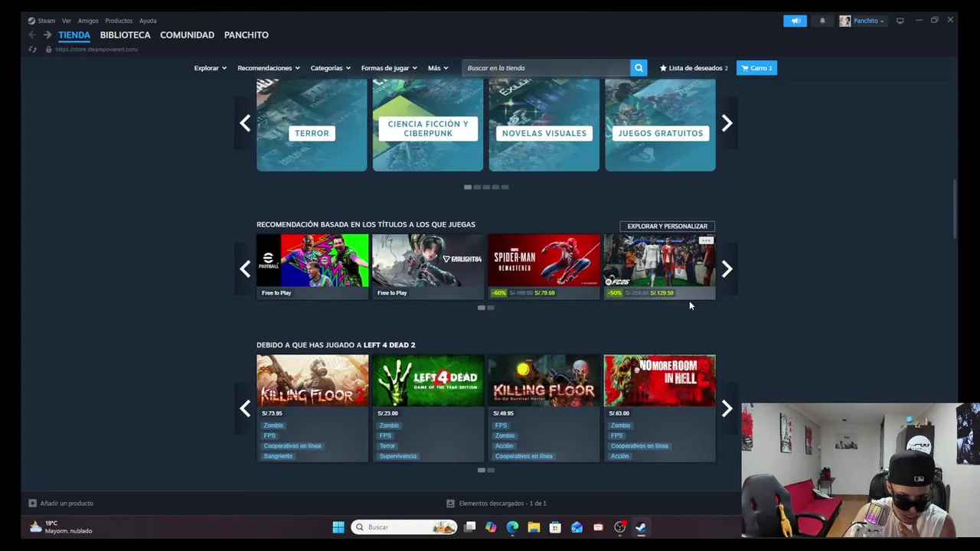The width and height of the screenshot is (980, 551).
Task: Open options ellipsis on FC 26 card
Action: [706, 241]
